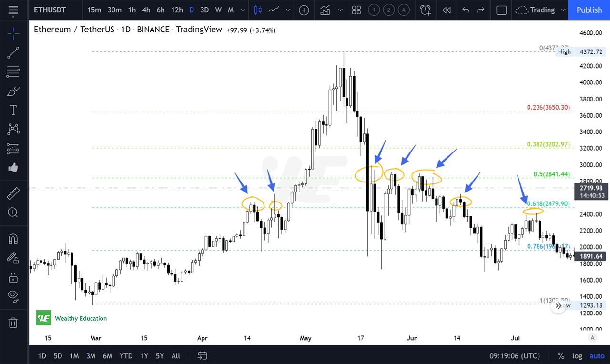Image resolution: width=610 pixels, height=364 pixels.
Task: Create an alert with alarm clock icon
Action: tap(426, 10)
